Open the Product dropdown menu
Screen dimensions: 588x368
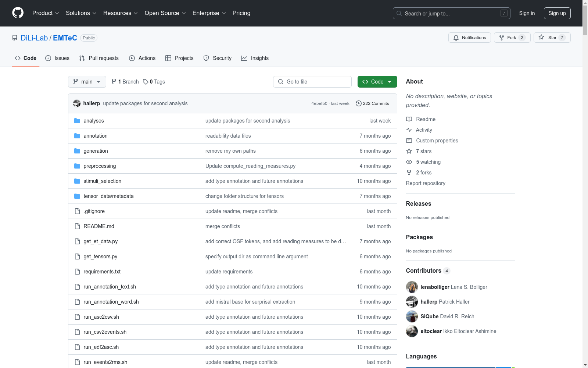46,13
